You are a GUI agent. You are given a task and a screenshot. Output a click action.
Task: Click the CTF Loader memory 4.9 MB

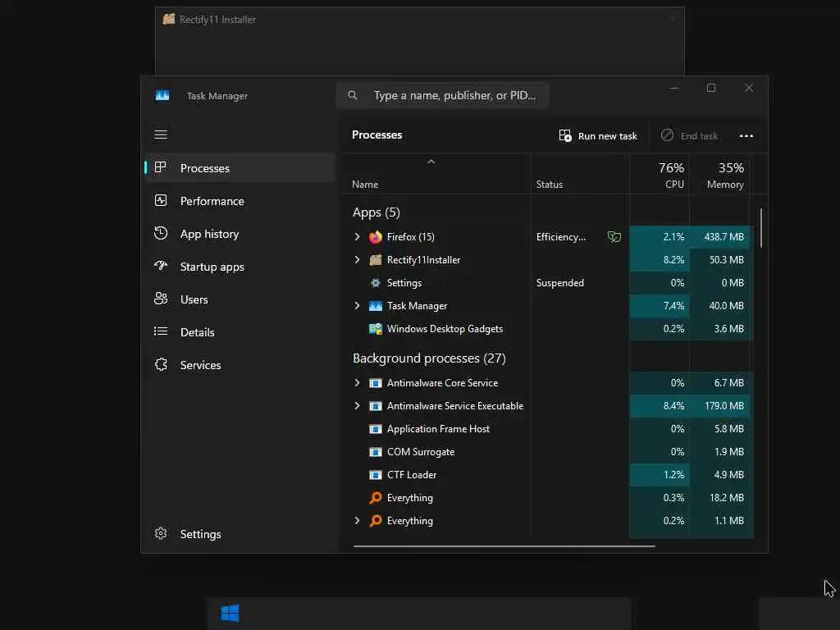[x=728, y=475]
